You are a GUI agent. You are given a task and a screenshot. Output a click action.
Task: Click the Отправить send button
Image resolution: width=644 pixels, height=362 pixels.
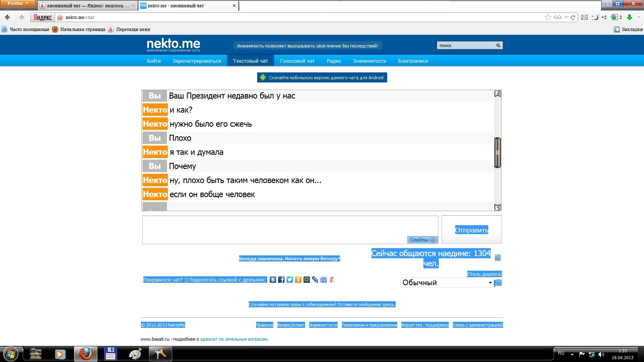472,230
